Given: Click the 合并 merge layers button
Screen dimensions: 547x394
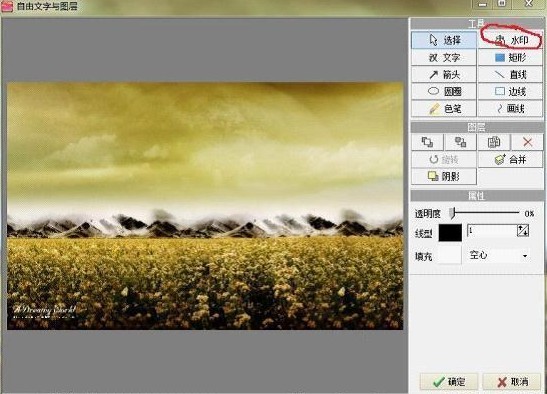Looking at the screenshot, I should pos(511,159).
